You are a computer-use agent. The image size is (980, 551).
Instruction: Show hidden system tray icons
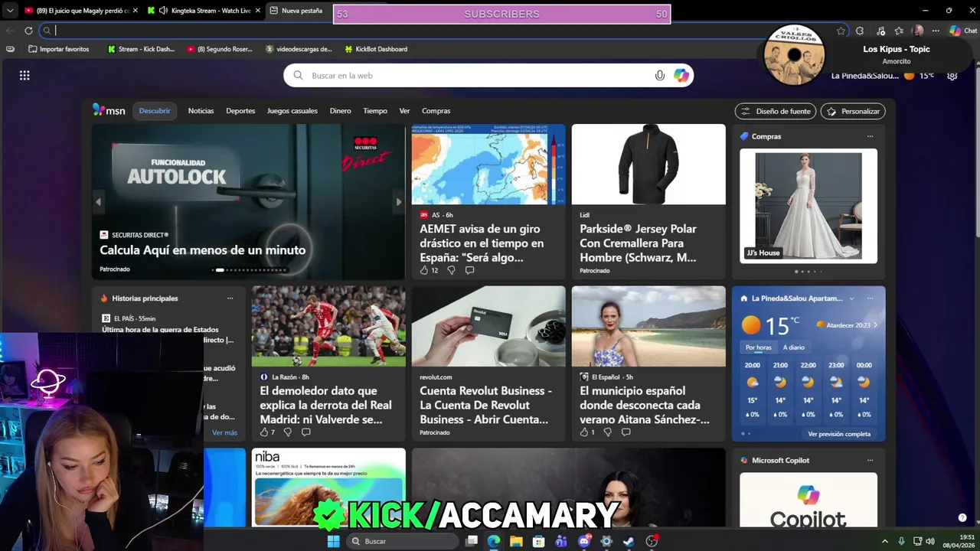(x=884, y=541)
